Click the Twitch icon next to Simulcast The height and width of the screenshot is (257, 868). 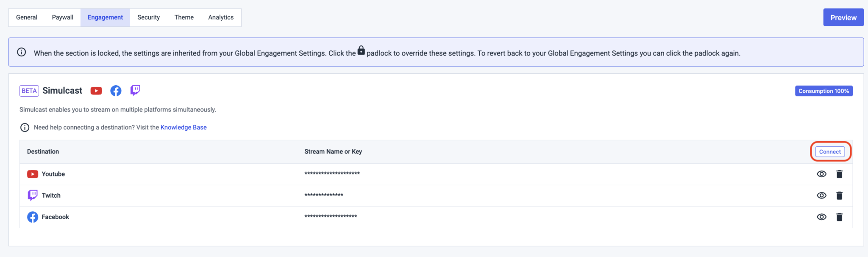(x=135, y=90)
